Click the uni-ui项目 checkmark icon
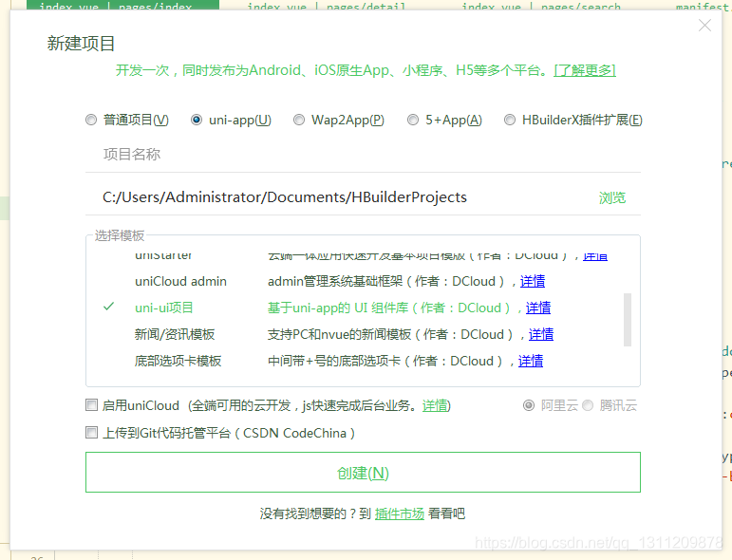The image size is (732, 560). tap(109, 307)
